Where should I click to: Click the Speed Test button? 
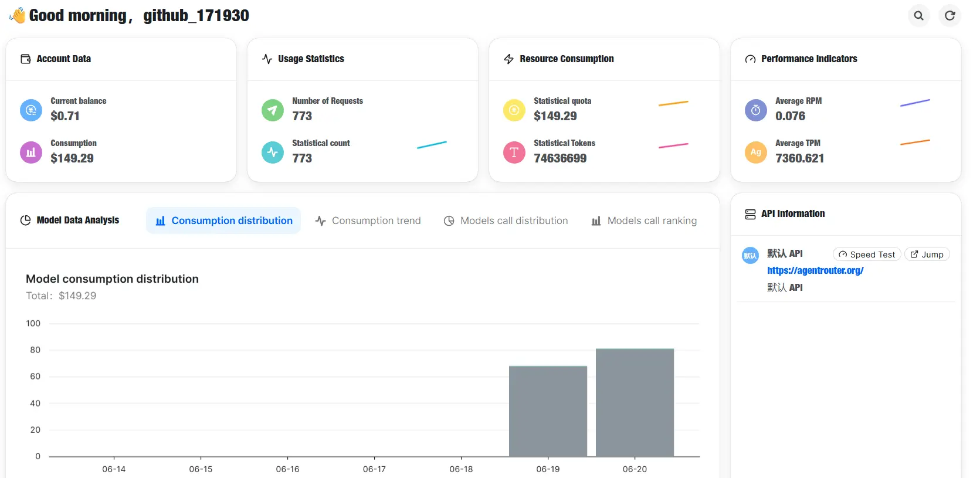coord(867,254)
